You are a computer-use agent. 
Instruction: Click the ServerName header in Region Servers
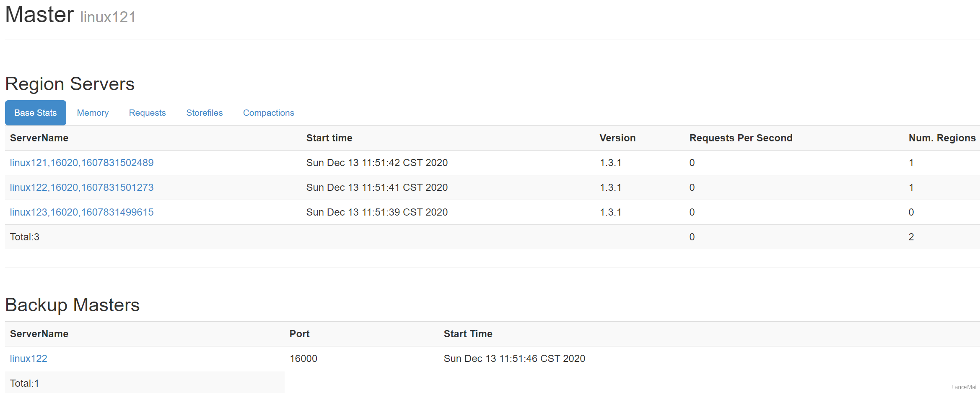click(39, 138)
